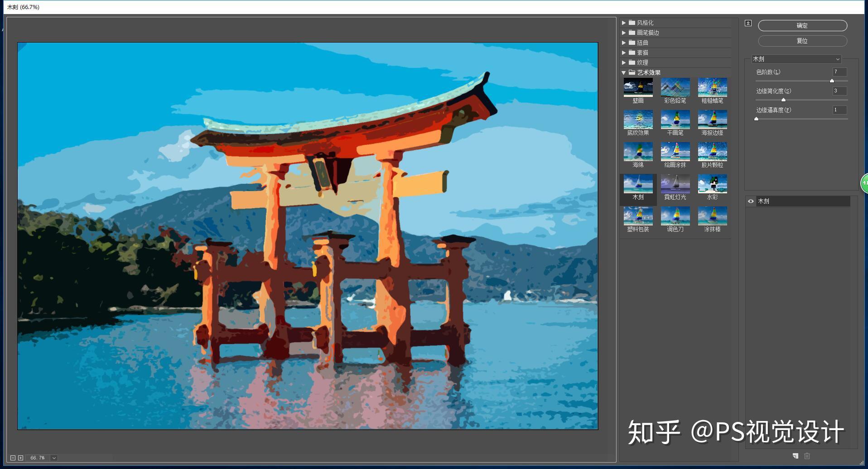The image size is (868, 469).
Task: Expand the 风格化 filter folder
Action: (624, 23)
